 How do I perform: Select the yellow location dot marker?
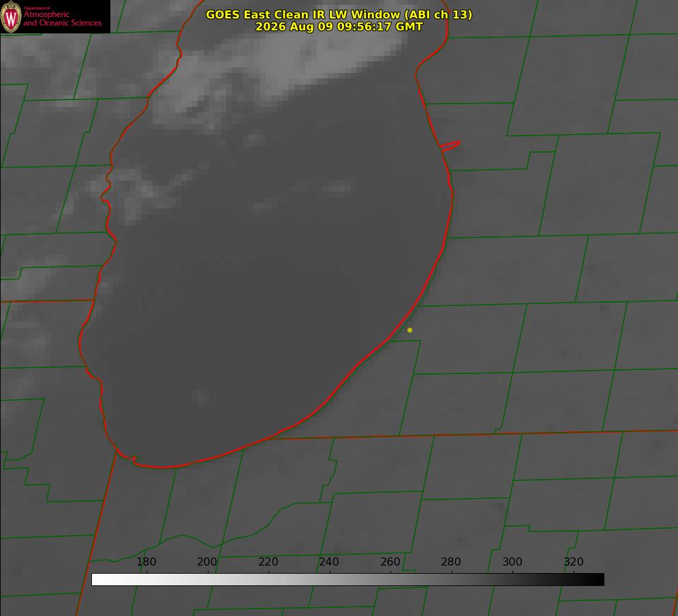click(x=410, y=330)
